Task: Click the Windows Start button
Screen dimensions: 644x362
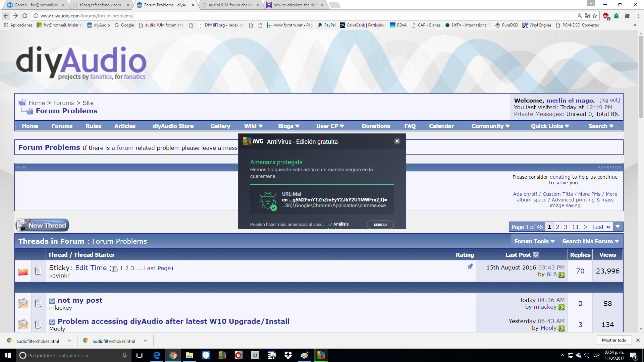Action: (x=8, y=355)
